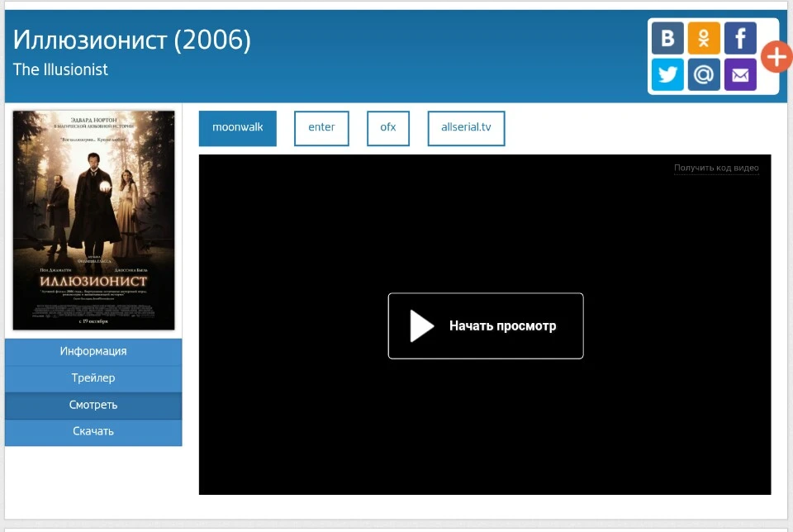Open the Трейлер section
The height and width of the screenshot is (532, 793).
click(93, 378)
